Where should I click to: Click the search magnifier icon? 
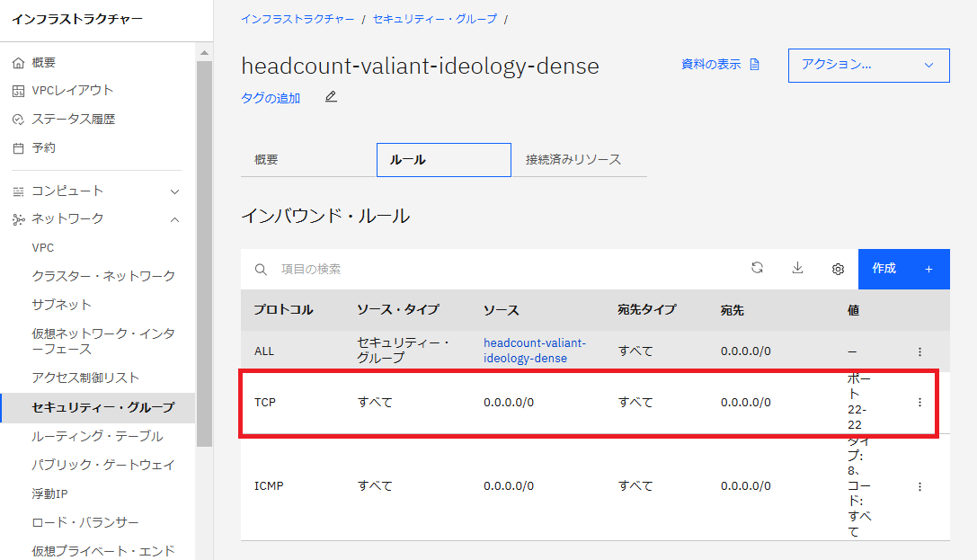tap(261, 269)
